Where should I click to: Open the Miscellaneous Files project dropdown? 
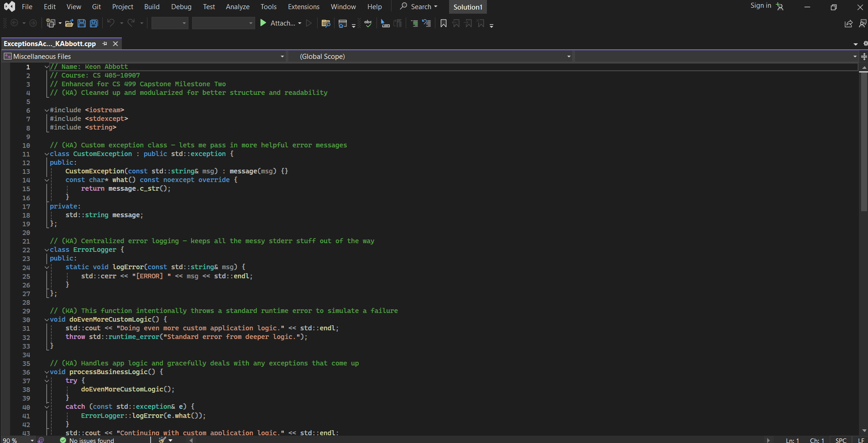[x=145, y=57]
